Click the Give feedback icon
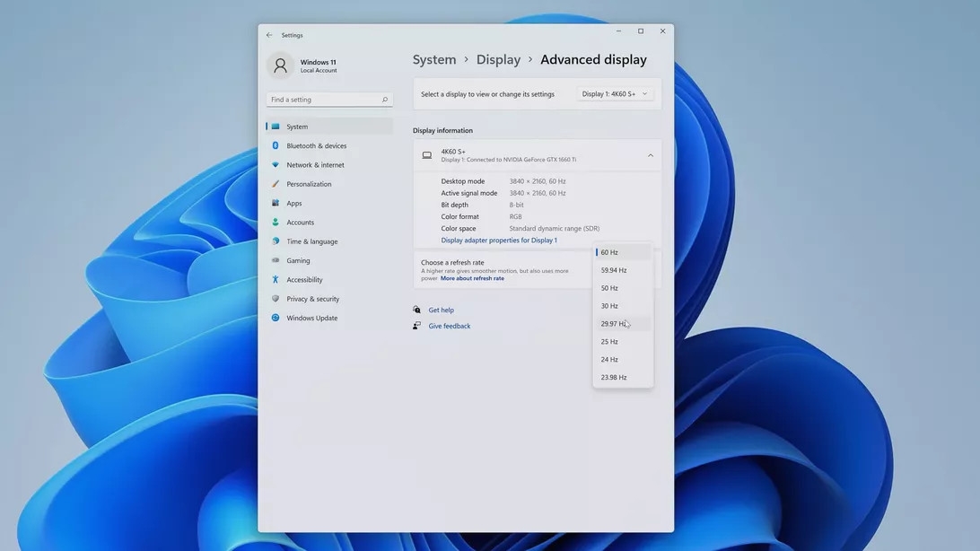This screenshot has height=551, width=980. coord(414,324)
